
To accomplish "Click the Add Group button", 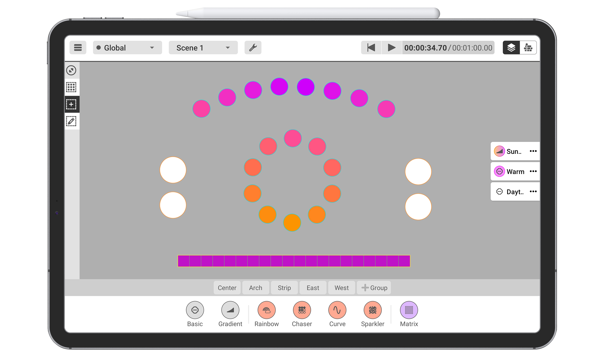I will coord(374,288).
